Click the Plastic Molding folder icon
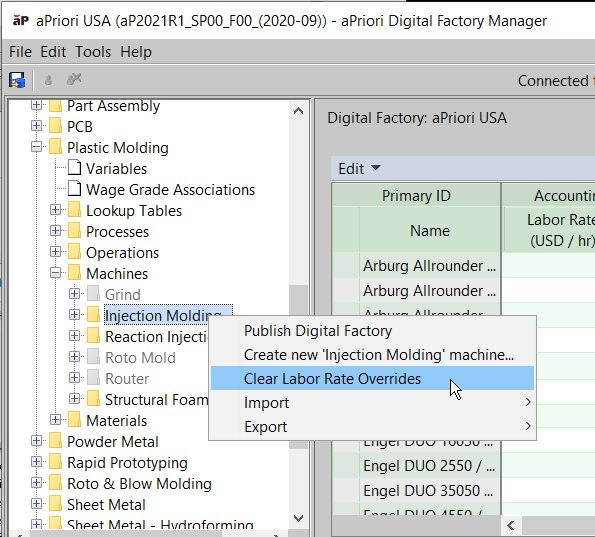The image size is (595, 537). [x=55, y=147]
